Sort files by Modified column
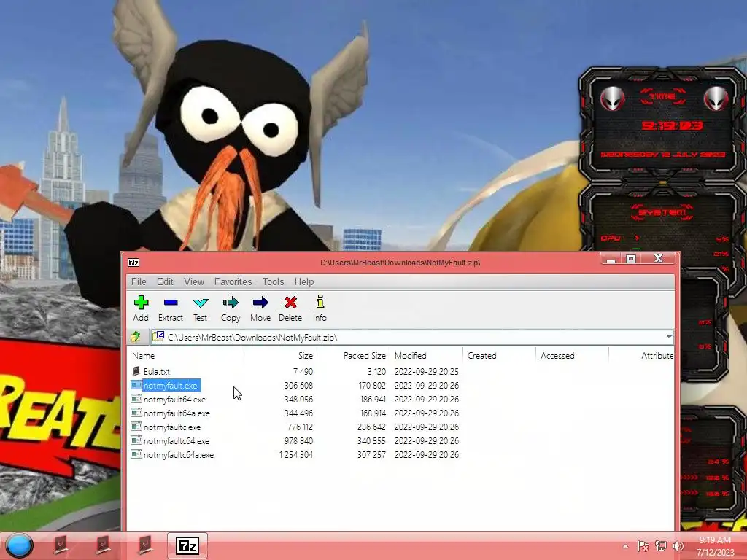 426,355
